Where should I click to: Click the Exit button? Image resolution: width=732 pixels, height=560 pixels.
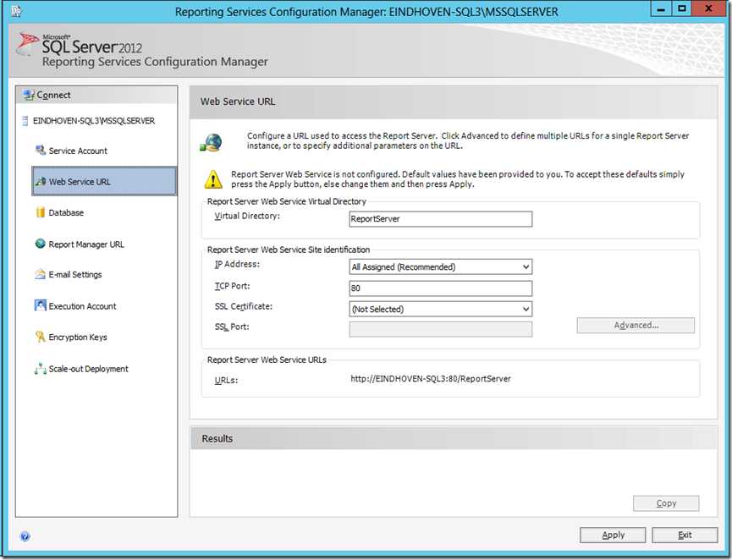coord(685,535)
